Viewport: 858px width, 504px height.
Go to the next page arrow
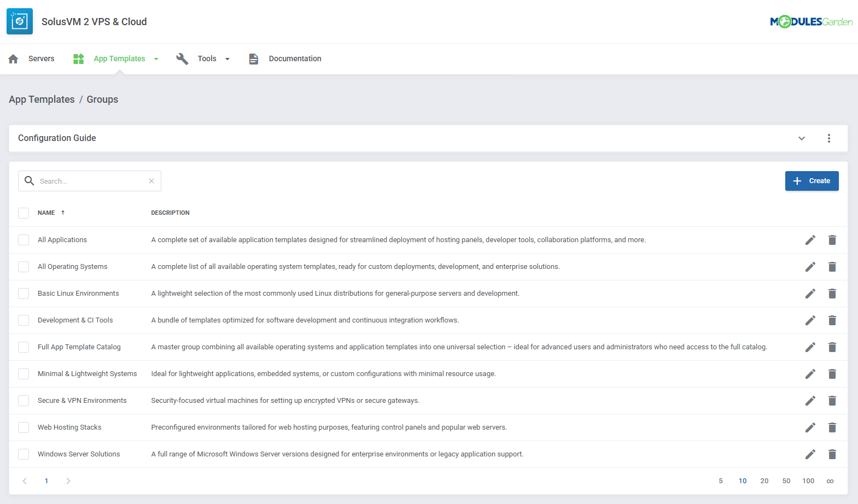[68, 481]
